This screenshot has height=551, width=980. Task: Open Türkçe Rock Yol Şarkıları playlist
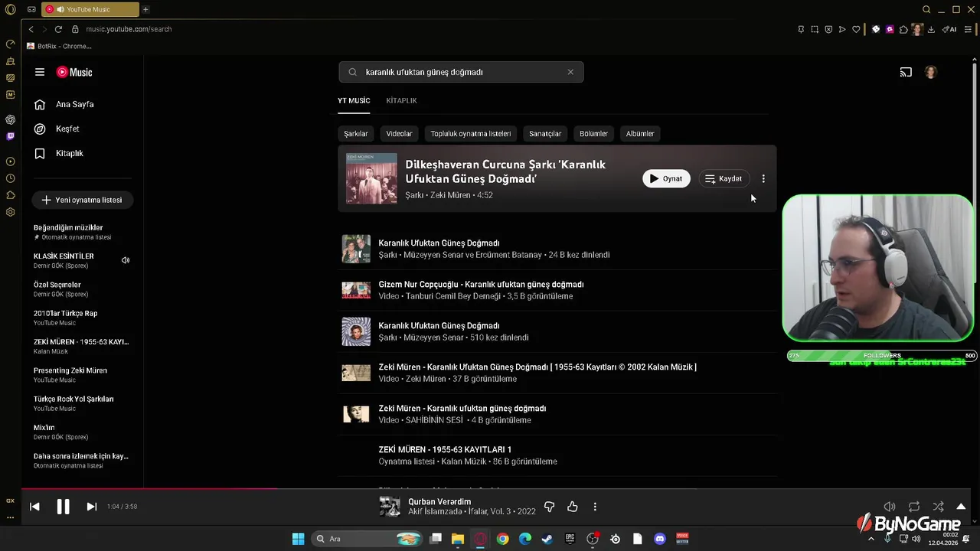[x=82, y=403]
